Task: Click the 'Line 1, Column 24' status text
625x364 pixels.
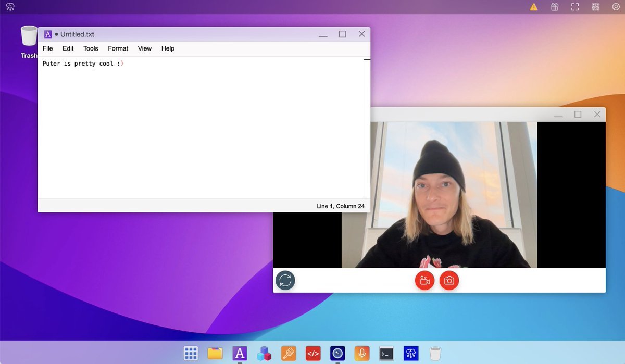Action: [x=341, y=206]
